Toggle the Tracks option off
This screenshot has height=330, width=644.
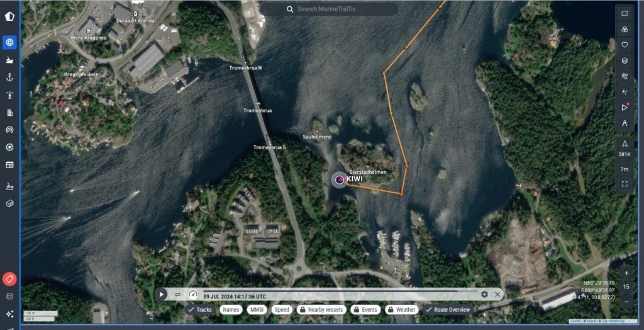coord(200,310)
